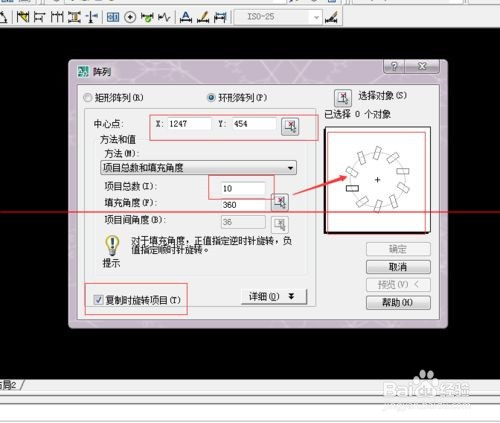Close the 阵列 Array dialog
500x423 pixels.
tap(422, 66)
